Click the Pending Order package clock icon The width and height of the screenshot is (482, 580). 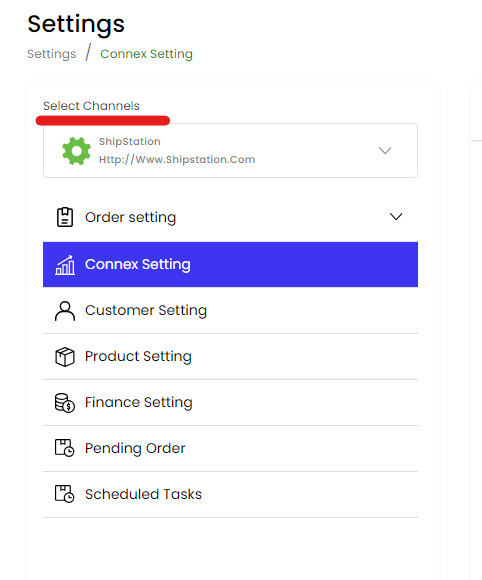click(65, 448)
